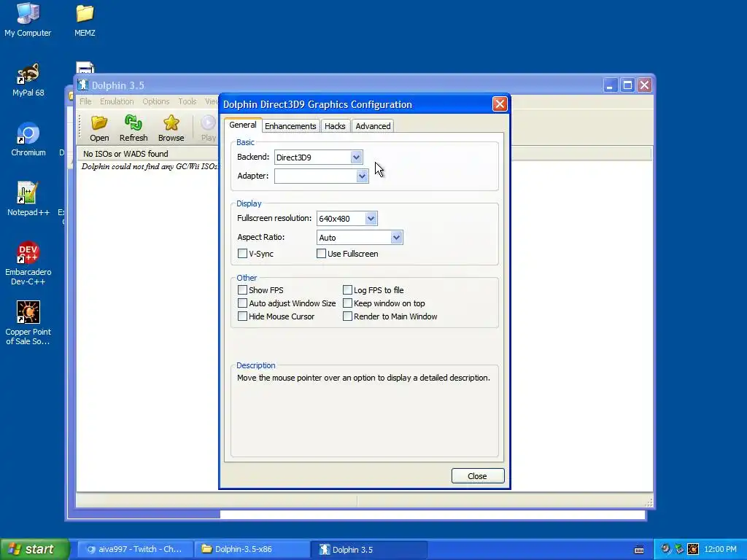
Task: Maximize the Dolphin 3.5 window
Action: pos(627,85)
